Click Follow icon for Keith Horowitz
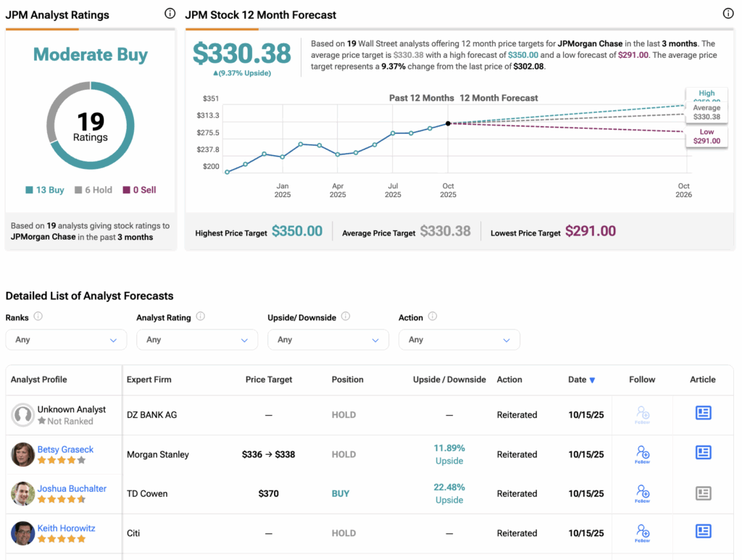Image resolution: width=742 pixels, height=560 pixels. click(642, 532)
